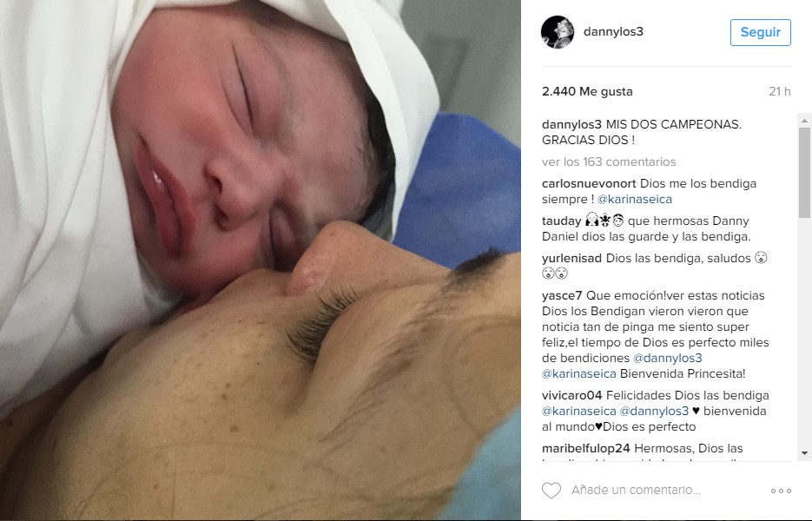Open commenter carlosnuevonort's profile
The image size is (812, 521).
point(589,183)
